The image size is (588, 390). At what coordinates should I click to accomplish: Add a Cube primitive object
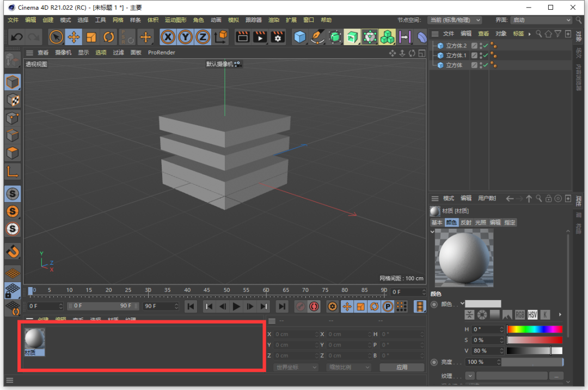[x=299, y=37]
